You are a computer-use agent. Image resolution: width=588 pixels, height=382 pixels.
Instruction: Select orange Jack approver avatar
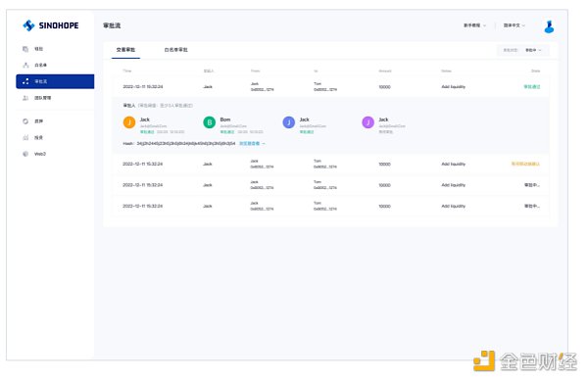[129, 122]
